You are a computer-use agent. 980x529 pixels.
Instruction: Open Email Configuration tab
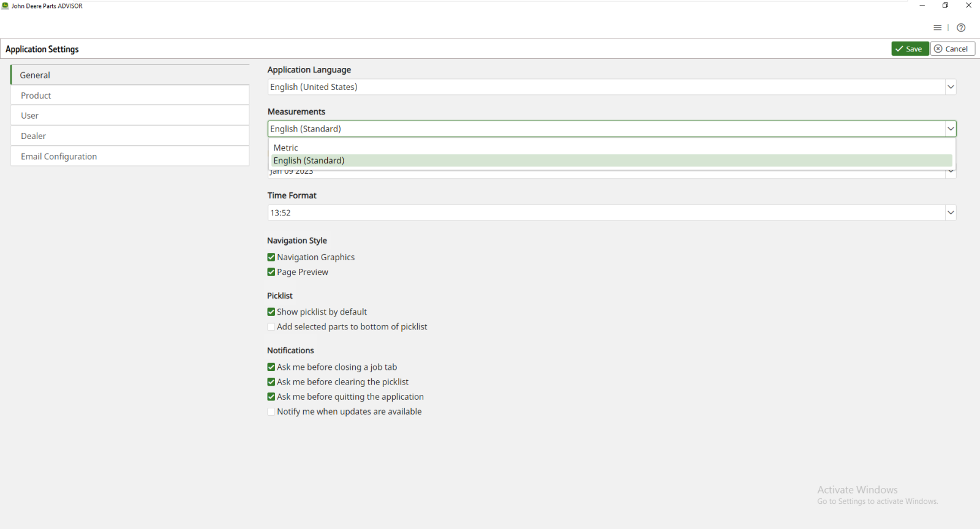[130, 156]
